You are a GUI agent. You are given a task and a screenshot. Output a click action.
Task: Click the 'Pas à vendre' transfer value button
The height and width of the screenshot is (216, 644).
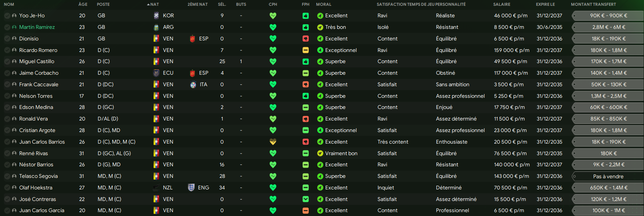(x=608, y=177)
